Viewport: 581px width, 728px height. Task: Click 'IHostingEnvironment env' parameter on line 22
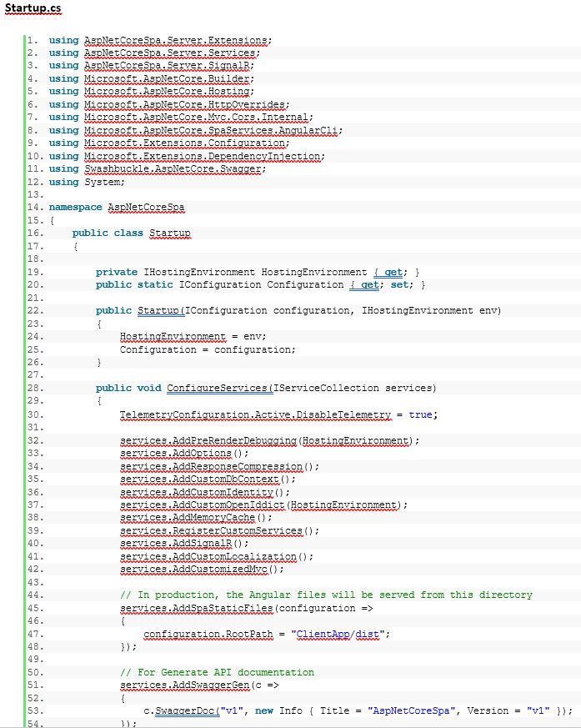coord(429,310)
